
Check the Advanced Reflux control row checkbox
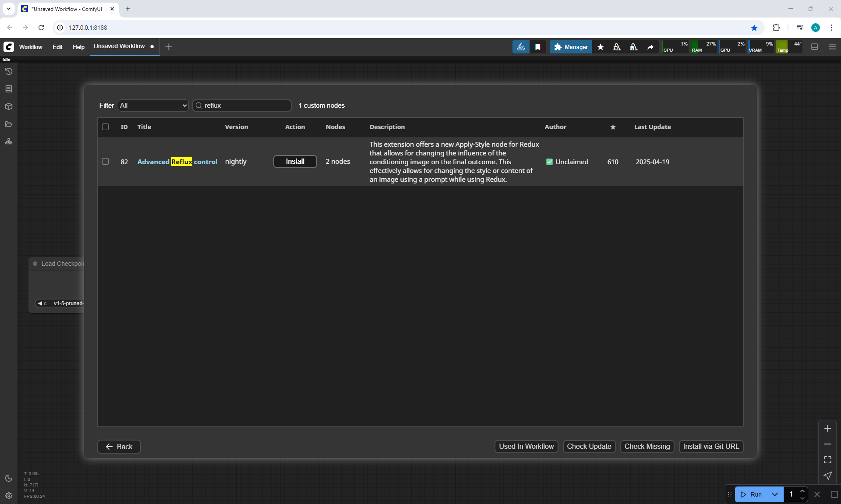point(105,162)
